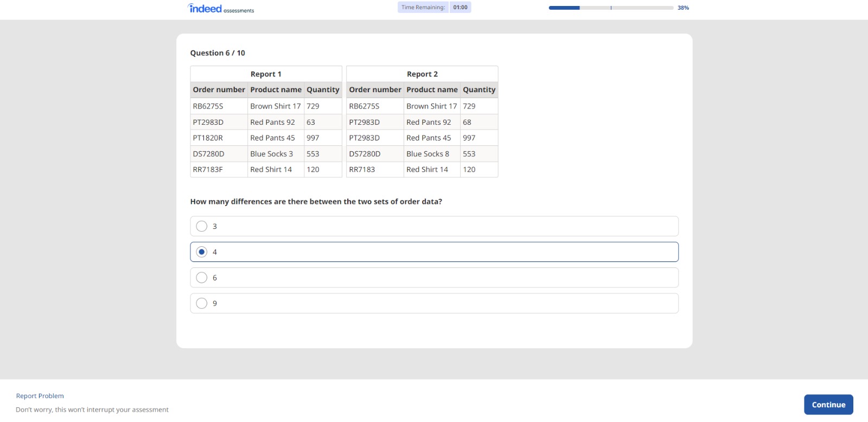Click quantity 553 in Report 1
Screen dimensions: 868x422
(x=313, y=154)
